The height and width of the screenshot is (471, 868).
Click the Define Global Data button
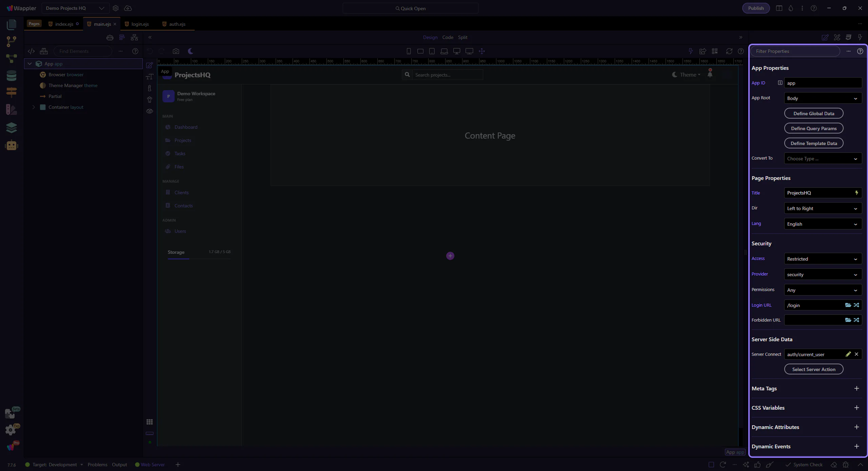click(x=813, y=114)
